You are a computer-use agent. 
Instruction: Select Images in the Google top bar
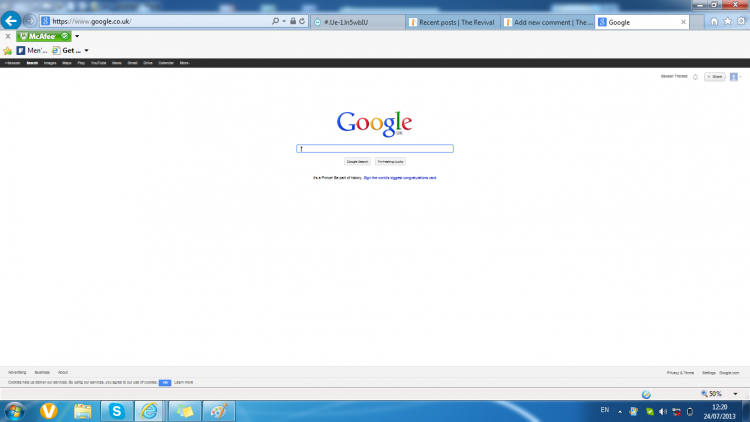pyautogui.click(x=50, y=63)
